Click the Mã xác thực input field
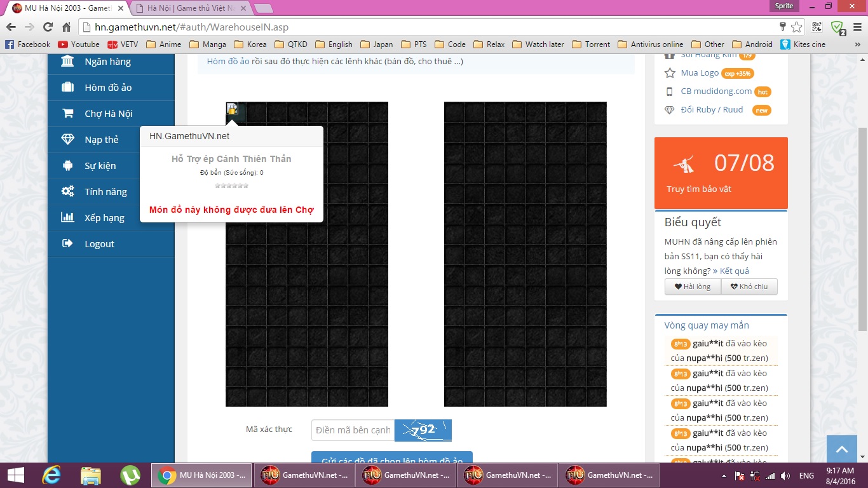 pos(353,430)
